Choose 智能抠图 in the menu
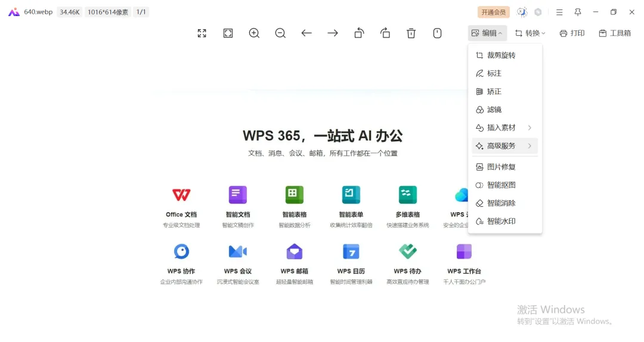This screenshot has height=342, width=644. [505, 185]
